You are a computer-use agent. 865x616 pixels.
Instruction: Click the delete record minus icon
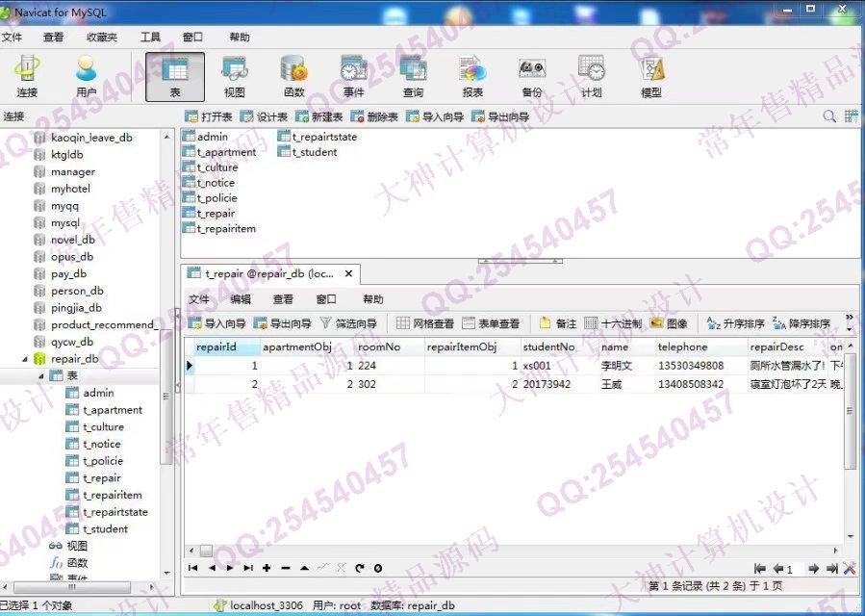click(285, 568)
